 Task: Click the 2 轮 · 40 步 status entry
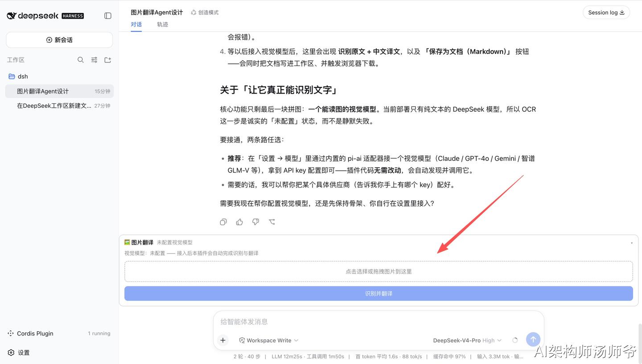point(247,356)
